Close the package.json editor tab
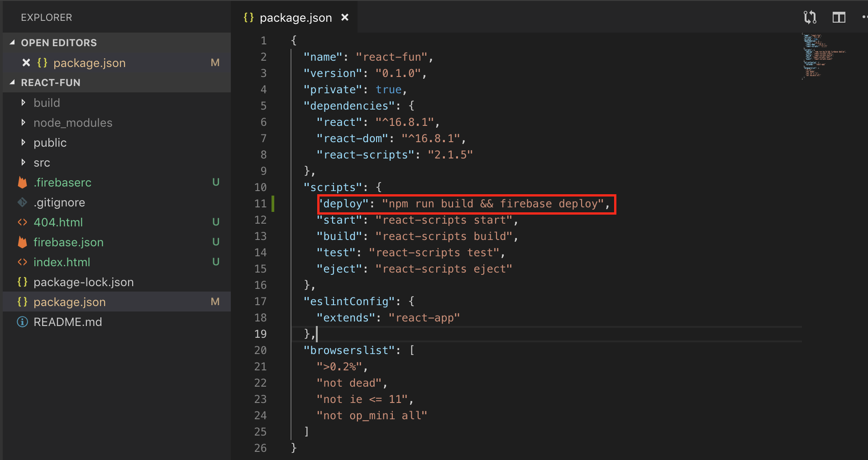Screen dimensions: 868x460 coord(345,18)
